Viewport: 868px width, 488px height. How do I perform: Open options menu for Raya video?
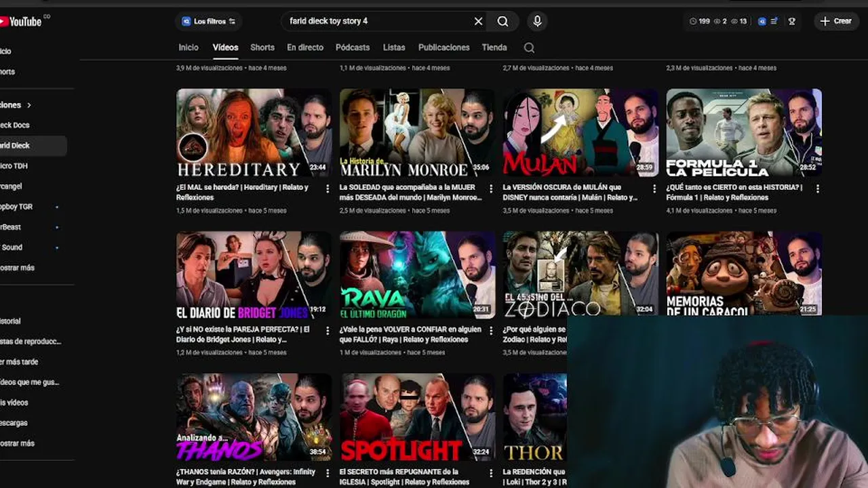(491, 331)
